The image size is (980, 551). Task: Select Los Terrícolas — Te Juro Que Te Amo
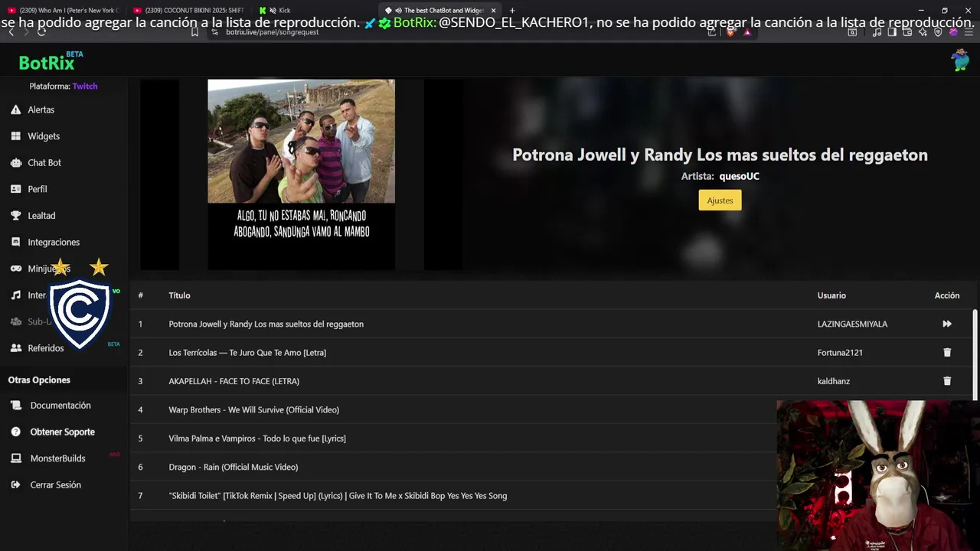[x=247, y=353]
